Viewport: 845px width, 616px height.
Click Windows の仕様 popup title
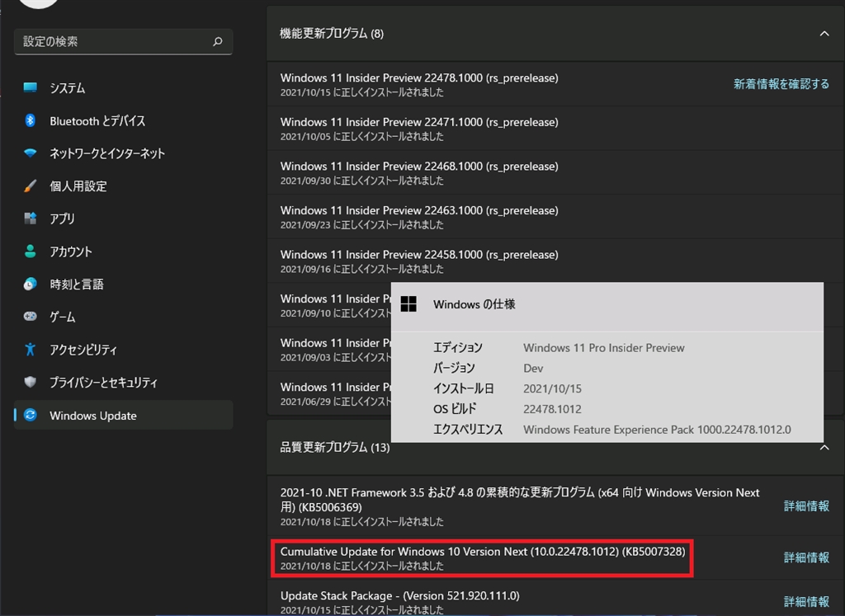474,304
